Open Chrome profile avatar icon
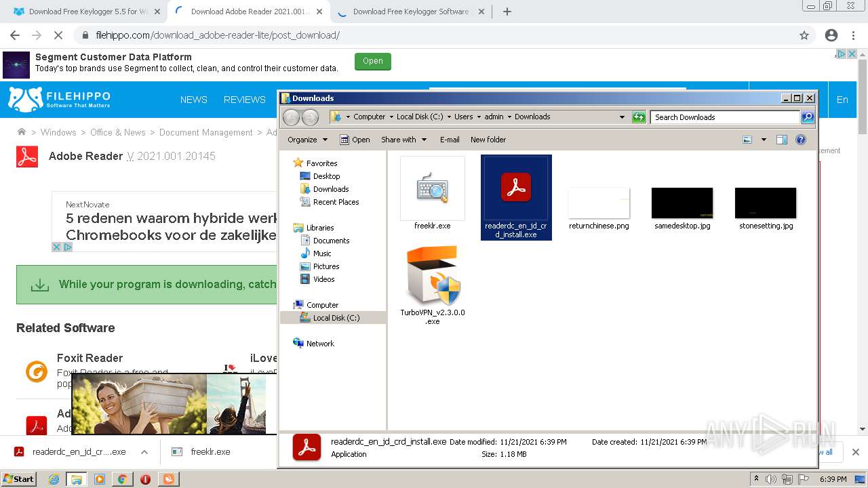This screenshot has width=868, height=488. [x=831, y=35]
